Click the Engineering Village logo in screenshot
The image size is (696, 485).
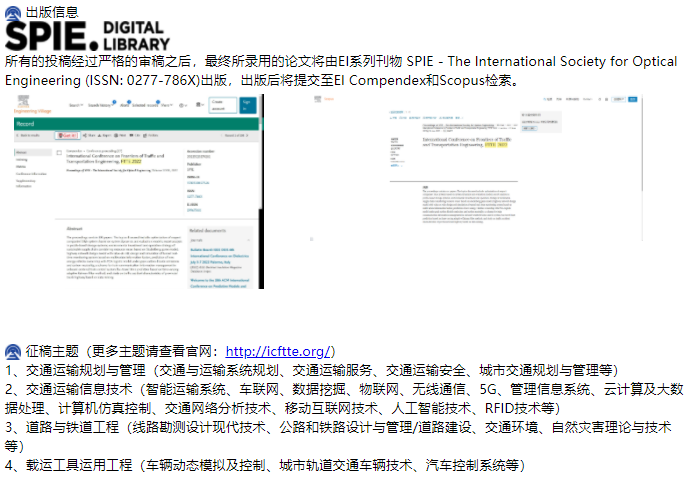pos(32,104)
